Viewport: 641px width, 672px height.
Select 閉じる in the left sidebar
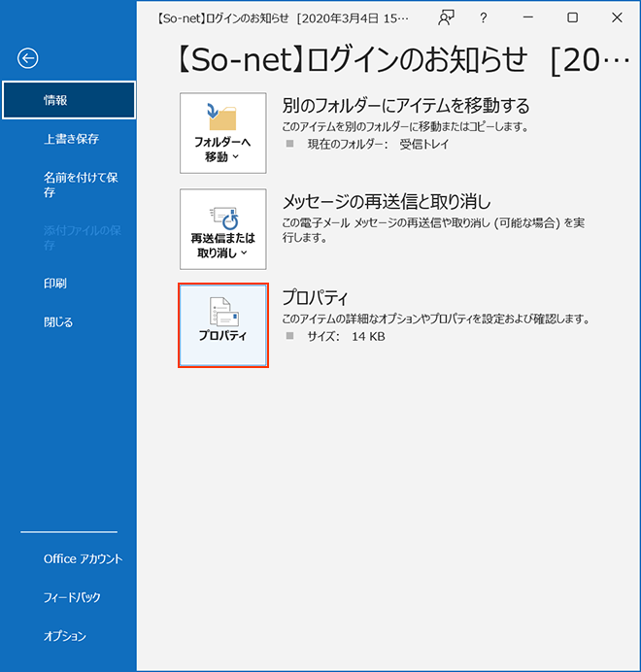point(58,322)
